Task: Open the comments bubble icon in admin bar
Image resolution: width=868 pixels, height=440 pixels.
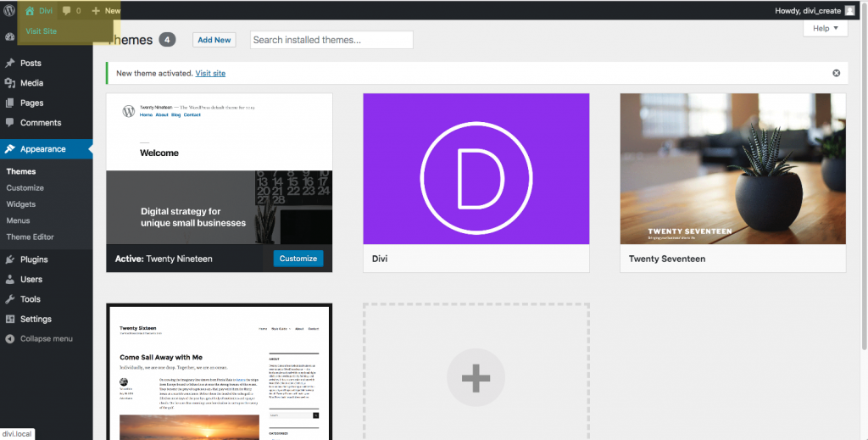Action: (x=67, y=10)
